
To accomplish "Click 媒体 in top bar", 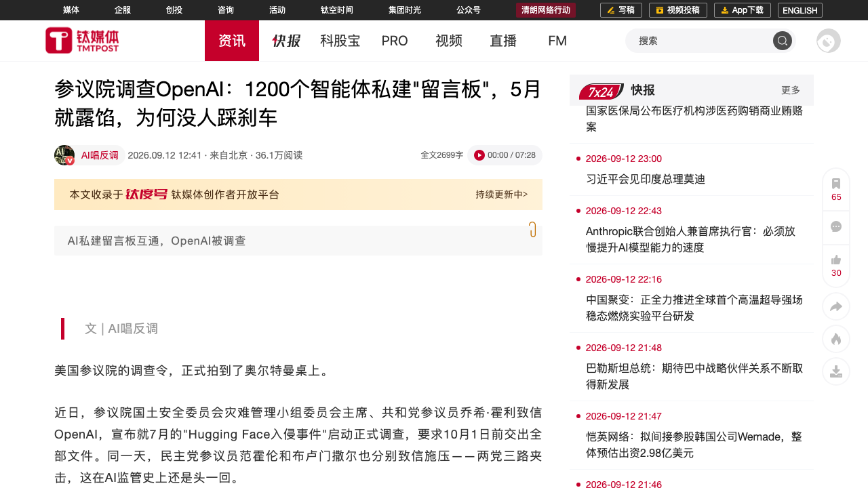I will [x=71, y=10].
